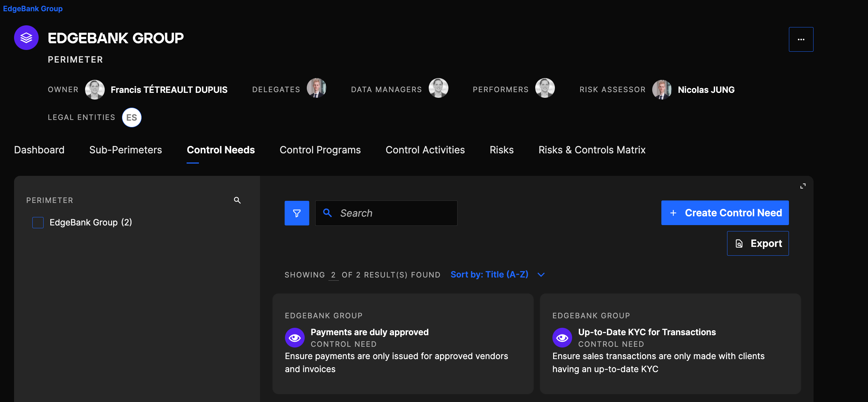Tick the EdgeBank Group perimeter checkbox
This screenshot has height=402, width=868.
click(x=38, y=223)
